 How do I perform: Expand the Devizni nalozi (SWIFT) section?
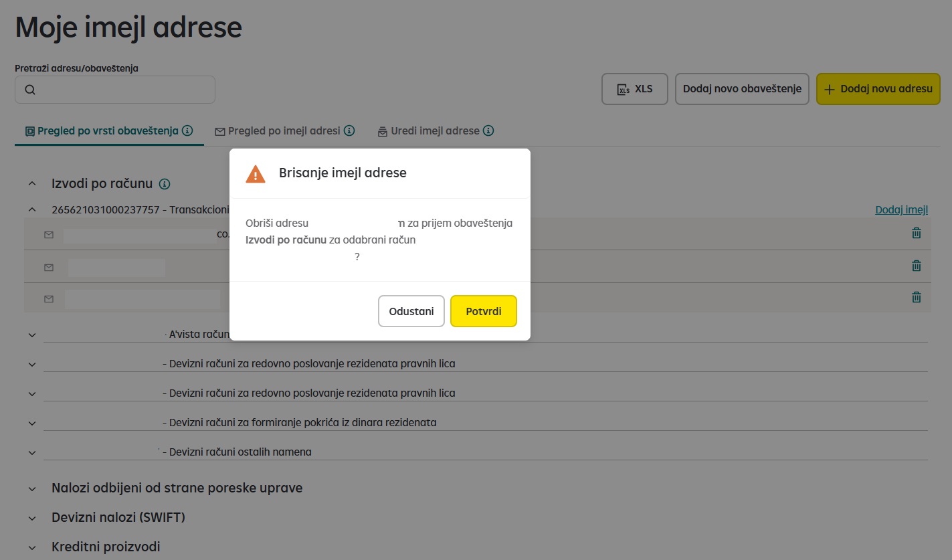click(32, 518)
